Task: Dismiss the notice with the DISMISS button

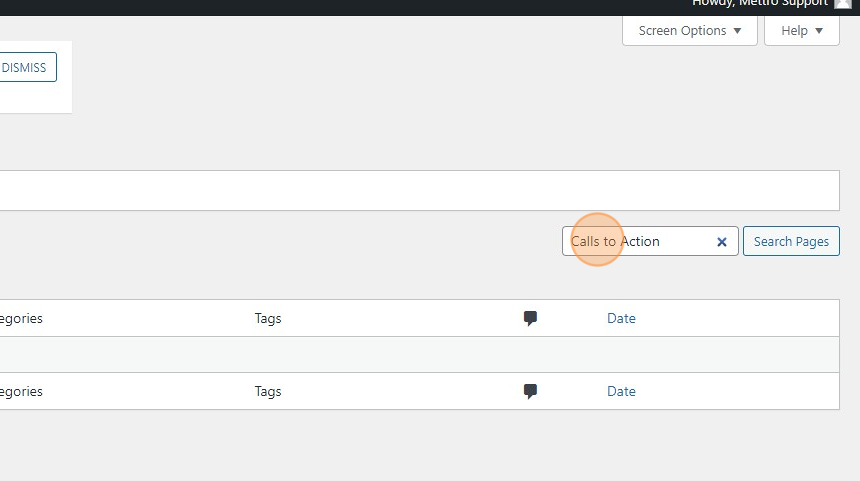Action: click(x=24, y=68)
